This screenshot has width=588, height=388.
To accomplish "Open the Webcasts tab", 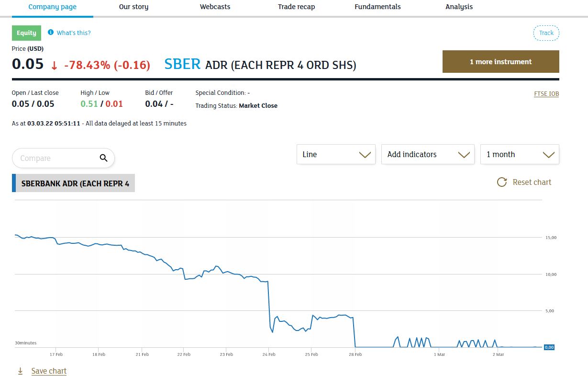I will 215,7.
